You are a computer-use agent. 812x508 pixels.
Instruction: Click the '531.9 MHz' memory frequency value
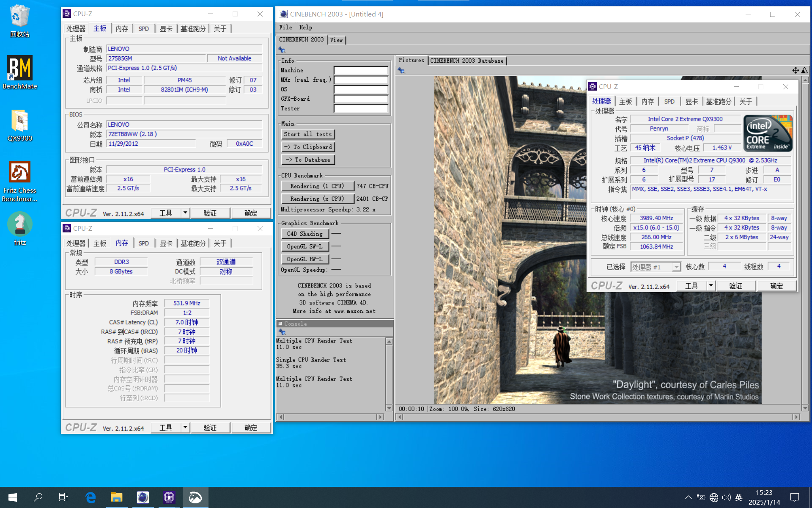[x=187, y=303]
